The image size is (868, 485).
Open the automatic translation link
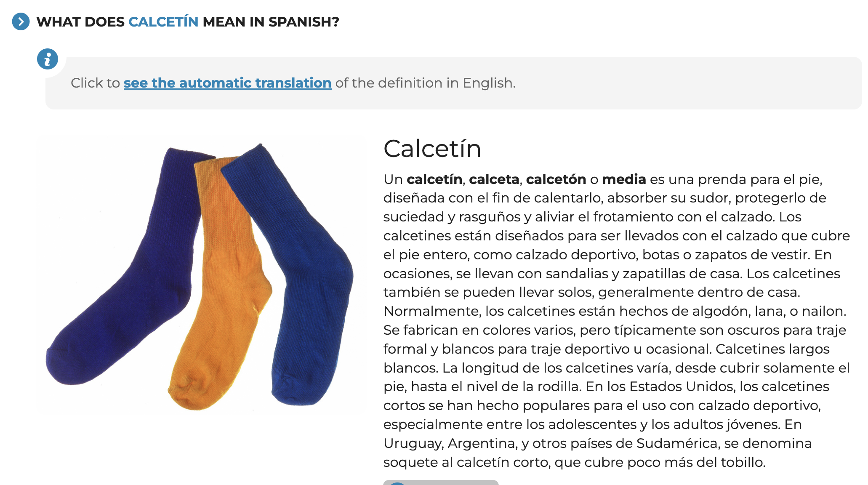(x=227, y=83)
